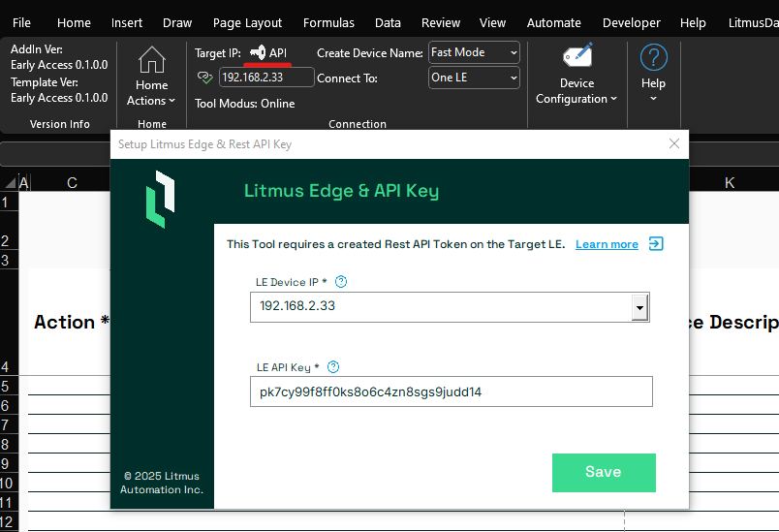The image size is (779, 532).
Task: Open the Device Configuration tag icon
Action: [577, 55]
